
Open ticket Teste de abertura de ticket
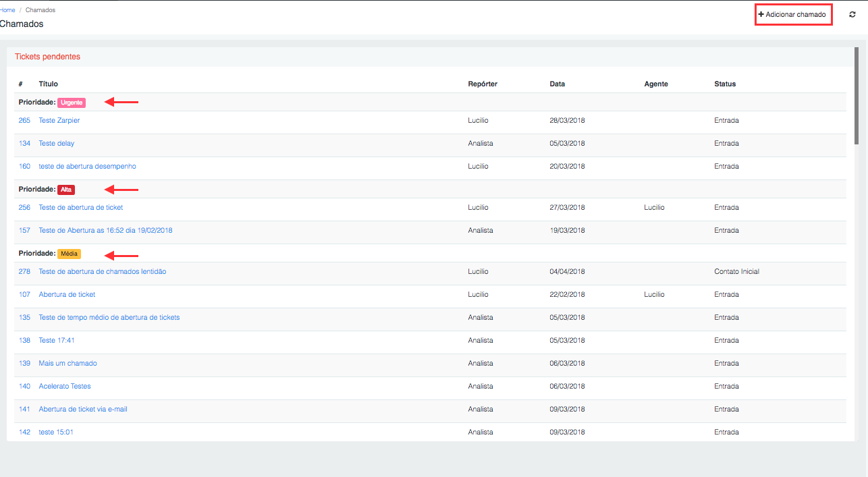pyautogui.click(x=81, y=207)
